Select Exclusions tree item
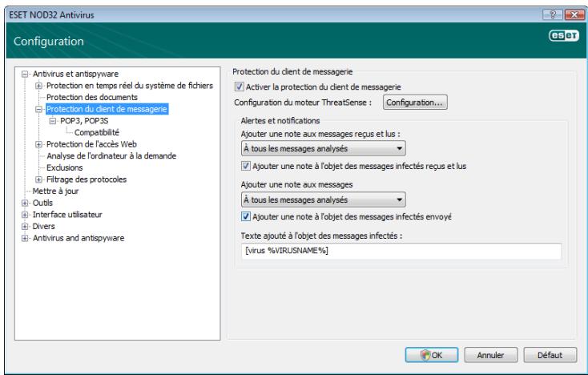The image size is (588, 375). pos(65,167)
